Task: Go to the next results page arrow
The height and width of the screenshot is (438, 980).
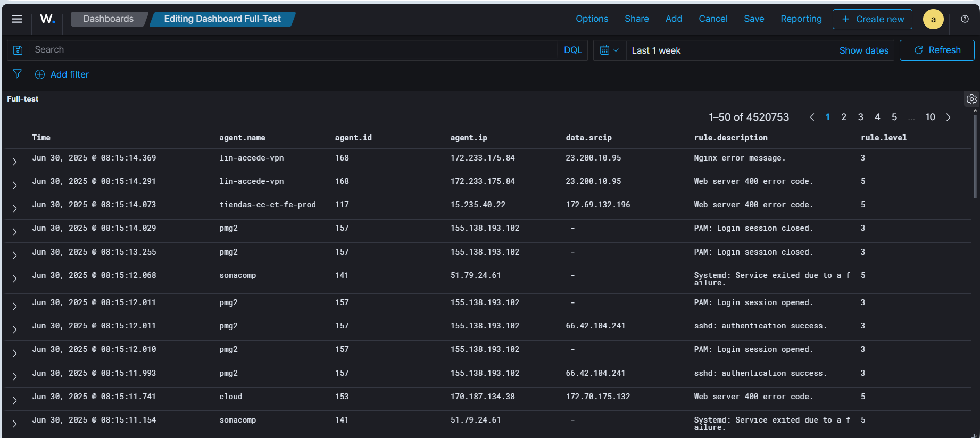Action: [948, 117]
